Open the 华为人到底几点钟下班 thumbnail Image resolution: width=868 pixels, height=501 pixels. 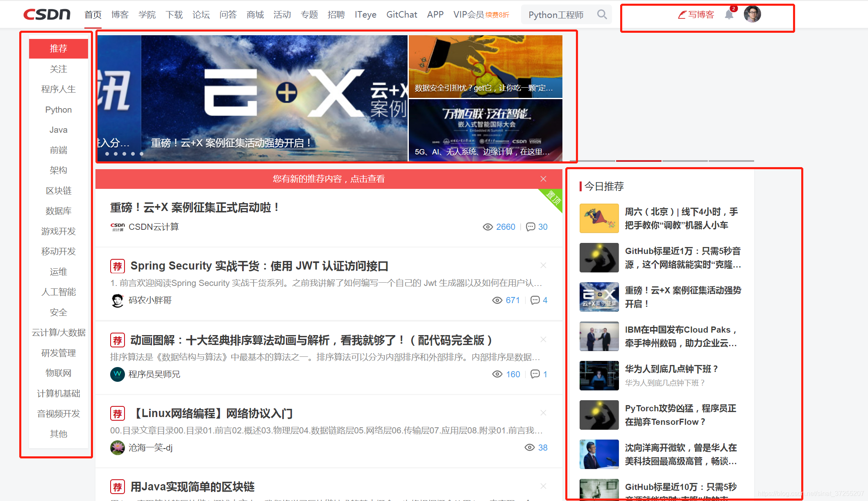[599, 376]
